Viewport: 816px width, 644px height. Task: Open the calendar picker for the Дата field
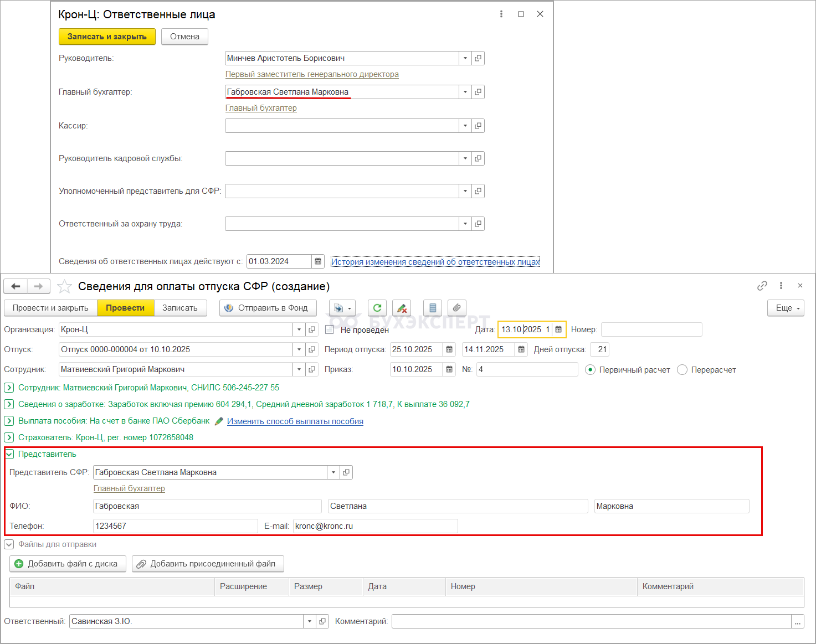(x=558, y=329)
